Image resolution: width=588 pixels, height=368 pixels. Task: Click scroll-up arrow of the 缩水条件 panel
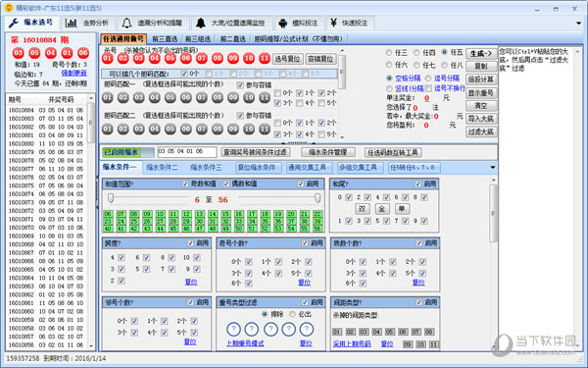(x=494, y=181)
